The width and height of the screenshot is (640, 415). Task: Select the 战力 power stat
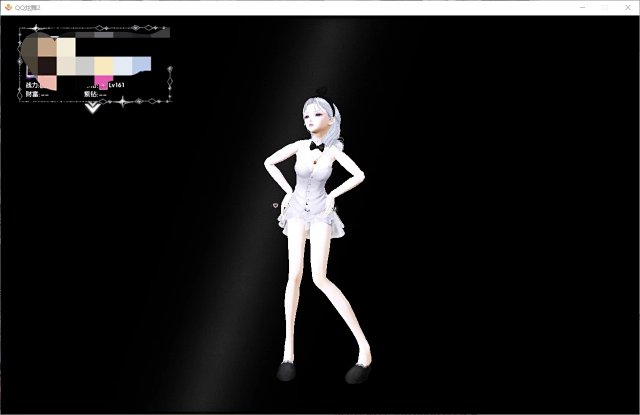[x=32, y=86]
